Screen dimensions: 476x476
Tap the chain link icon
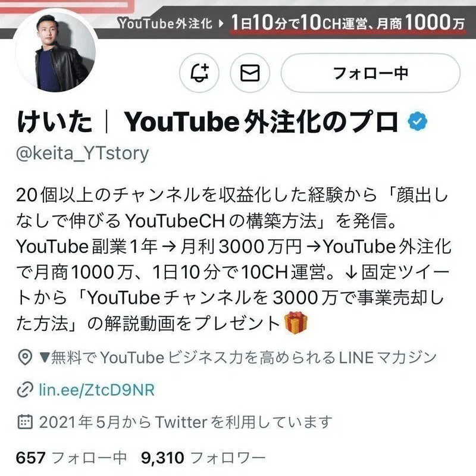point(25,390)
